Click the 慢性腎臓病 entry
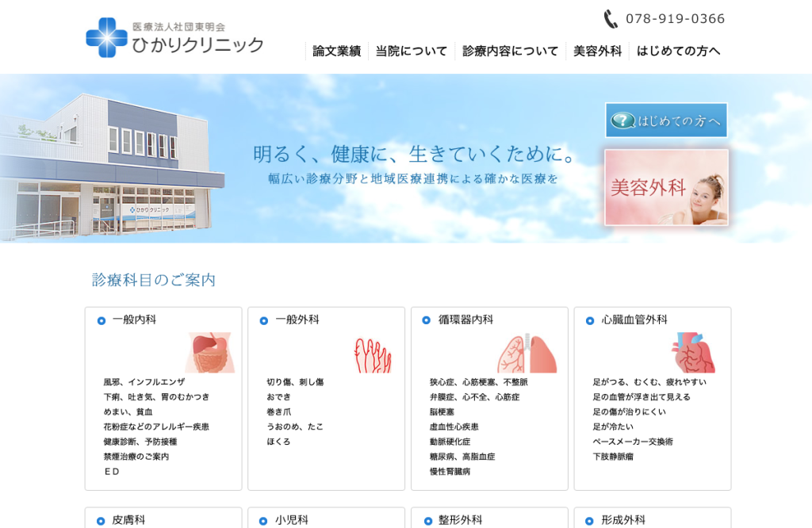Screen dimensions: 812x528 [450, 472]
